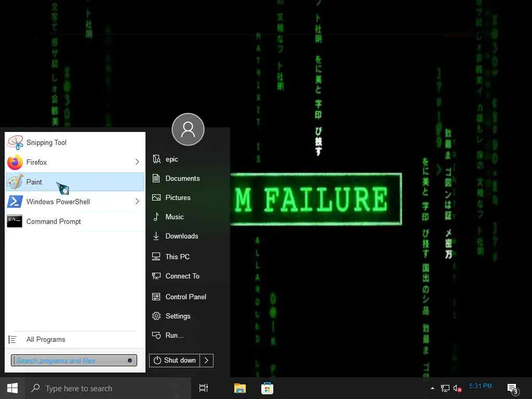Expand the Windows PowerShell jump list arrow
The image size is (532, 399).
[x=137, y=202]
